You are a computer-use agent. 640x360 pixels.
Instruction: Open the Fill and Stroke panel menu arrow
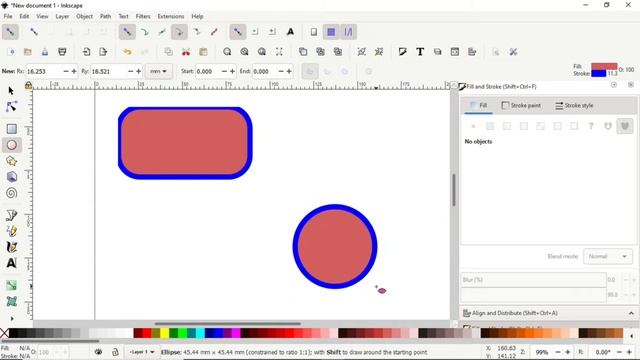click(614, 85)
